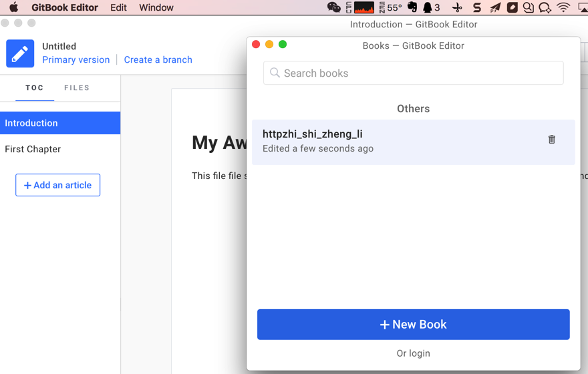
Task: Open WeChat from the menu bar
Action: click(x=333, y=7)
